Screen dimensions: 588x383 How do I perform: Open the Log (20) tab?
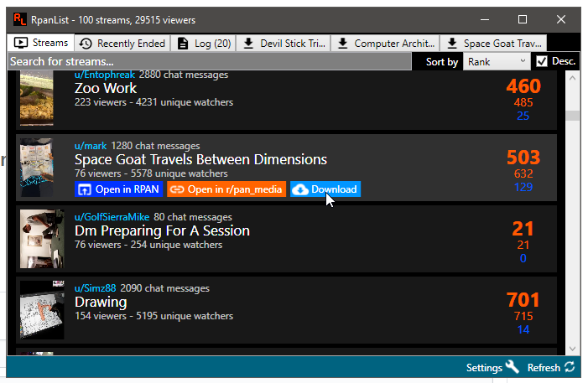pos(204,44)
